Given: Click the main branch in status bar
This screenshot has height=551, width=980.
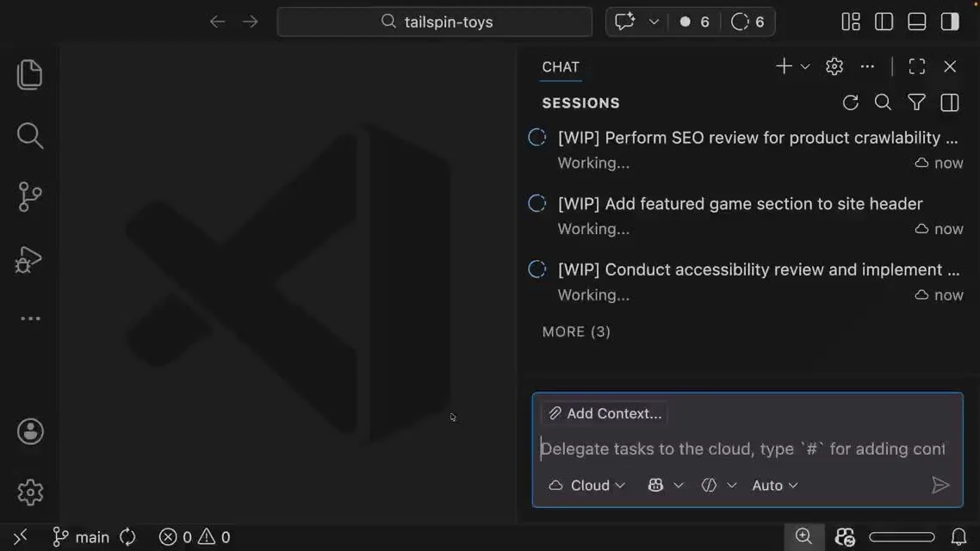Looking at the screenshot, I should click(x=81, y=536).
